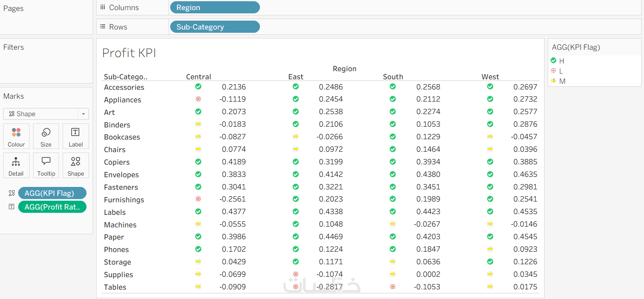Expand the Shape mark type dropdown

pyautogui.click(x=83, y=114)
